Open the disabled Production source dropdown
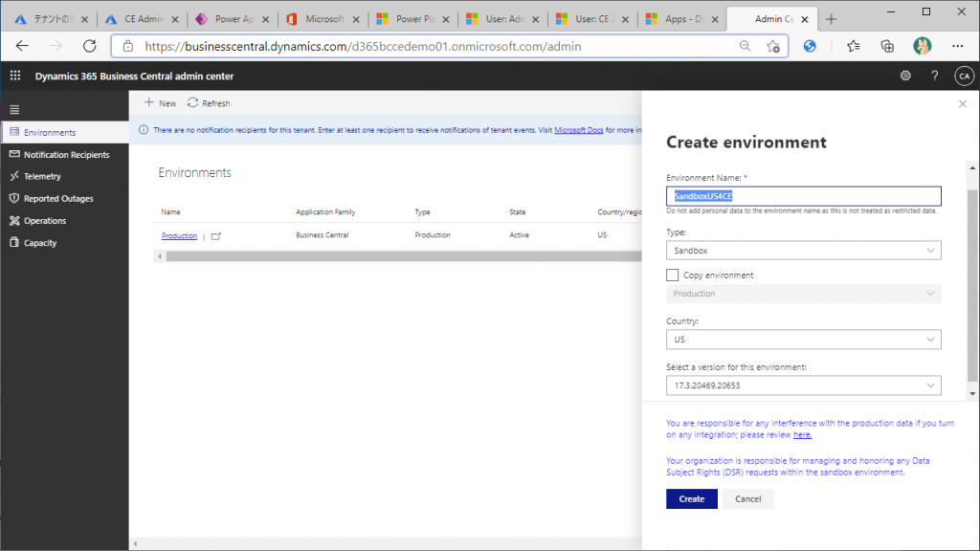This screenshot has width=980, height=551. click(x=803, y=294)
